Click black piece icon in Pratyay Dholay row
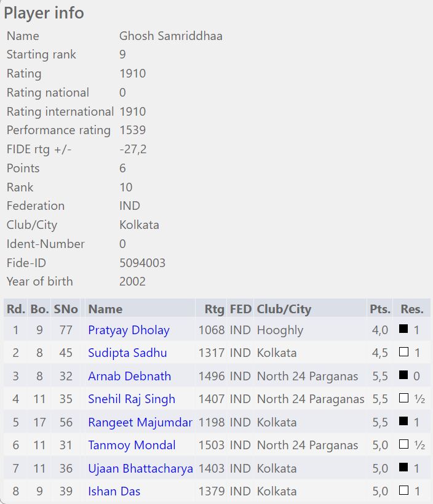Viewport: 433px width, 504px height. [x=403, y=329]
